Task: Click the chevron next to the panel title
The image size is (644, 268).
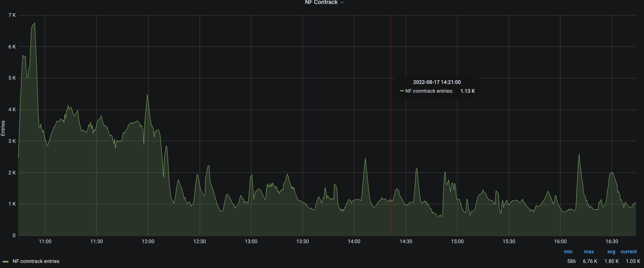Action: (342, 3)
